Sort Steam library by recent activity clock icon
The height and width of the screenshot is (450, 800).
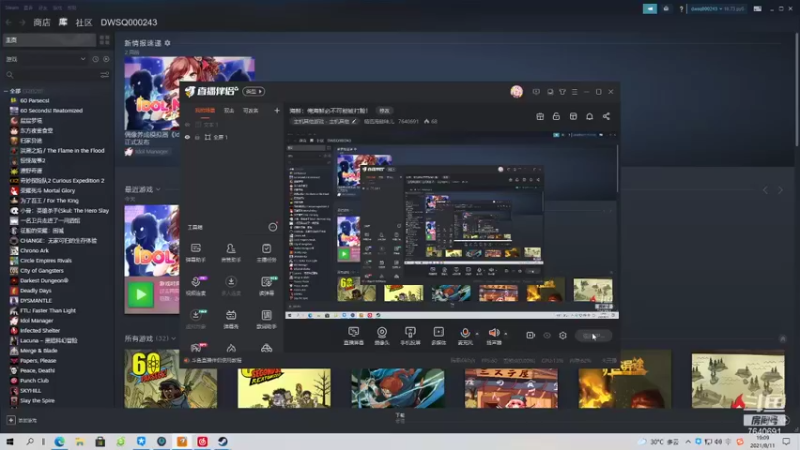tap(95, 59)
